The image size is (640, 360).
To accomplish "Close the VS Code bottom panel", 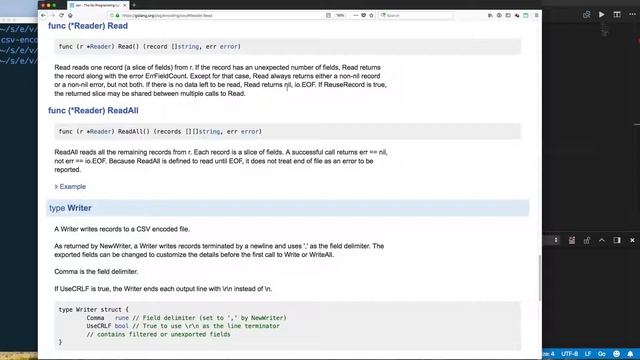I will pos(632,240).
